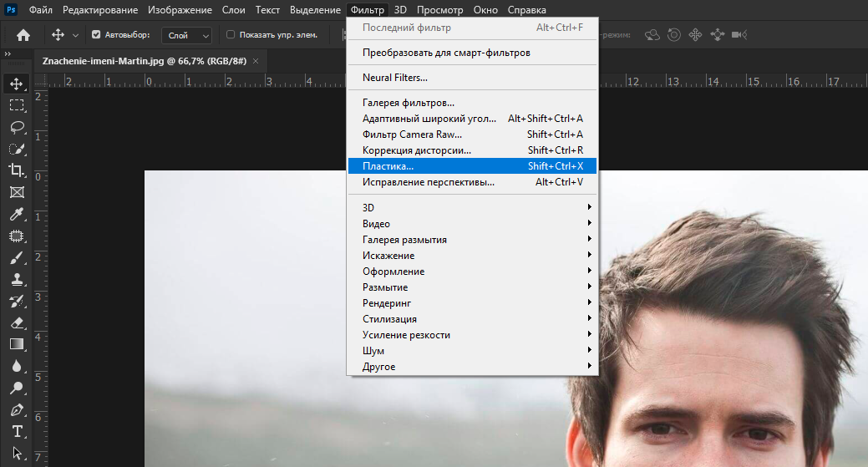Image resolution: width=868 pixels, height=467 pixels.
Task: Expand the Оформление submenu
Action: (472, 272)
